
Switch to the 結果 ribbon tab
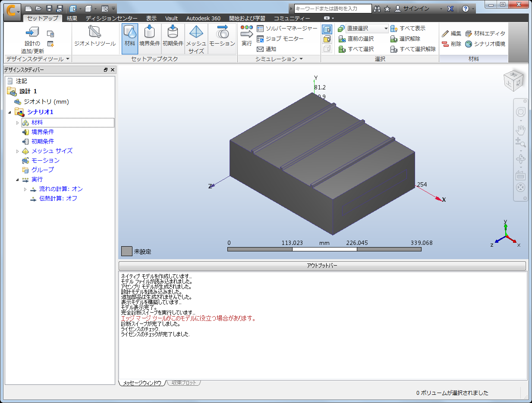[72, 19]
